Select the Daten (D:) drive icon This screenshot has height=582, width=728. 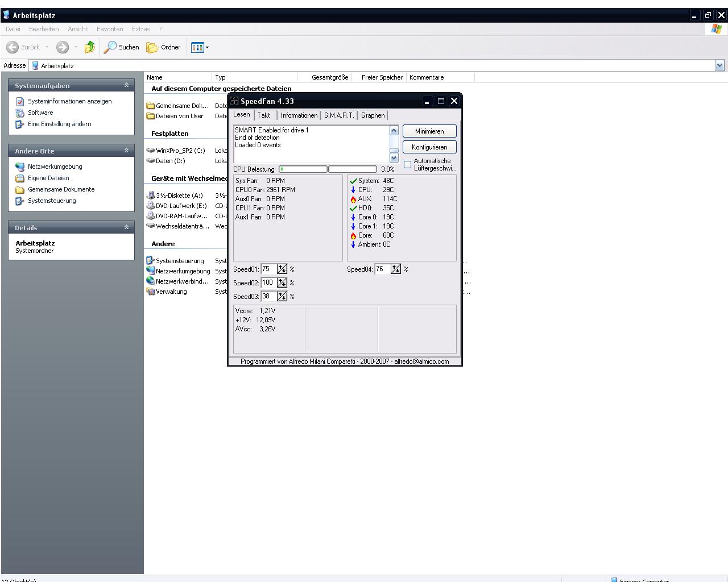click(151, 161)
